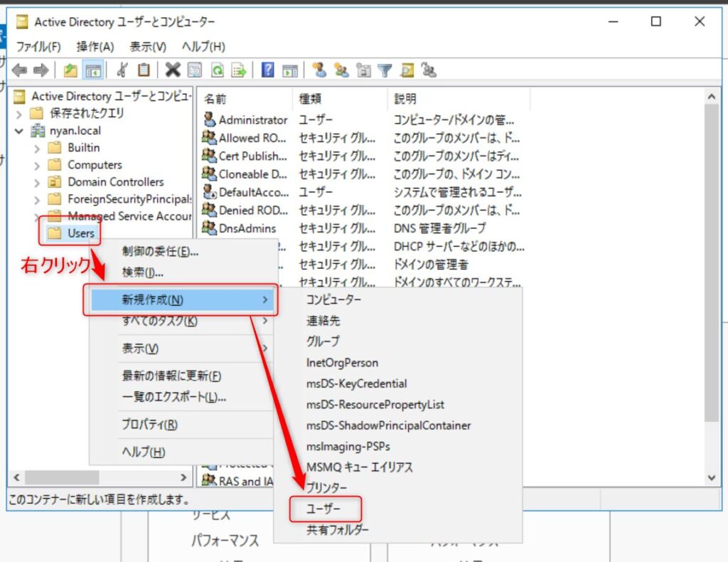Click the create new user toolbar icon
Image resolution: width=728 pixels, height=562 pixels.
click(x=319, y=70)
